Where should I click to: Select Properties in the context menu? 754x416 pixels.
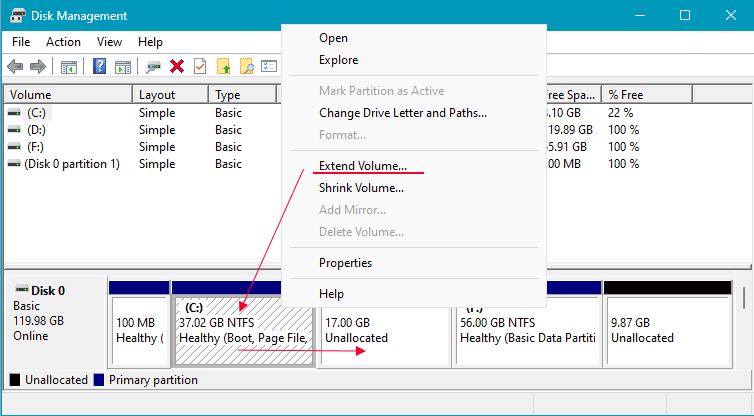click(345, 263)
